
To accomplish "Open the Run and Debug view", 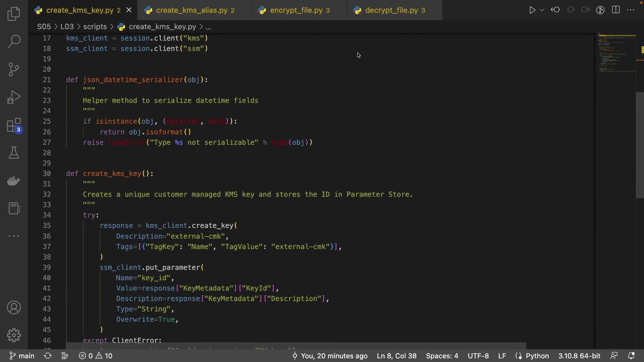I will tap(14, 97).
